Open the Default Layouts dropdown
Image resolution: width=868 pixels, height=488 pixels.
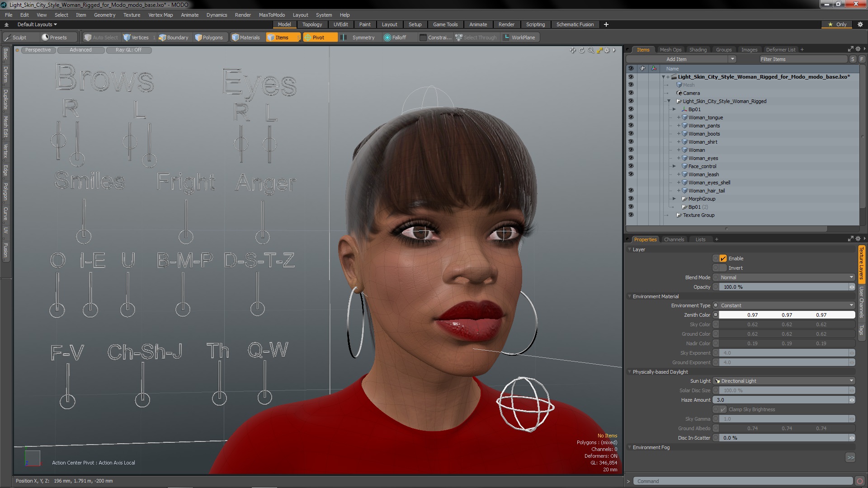coord(37,24)
